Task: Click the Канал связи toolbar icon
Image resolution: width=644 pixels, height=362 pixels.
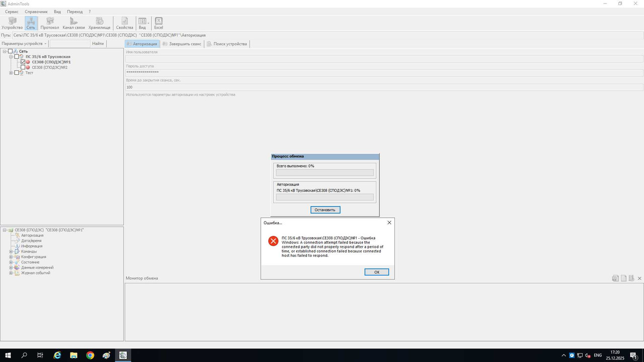Action: (73, 23)
